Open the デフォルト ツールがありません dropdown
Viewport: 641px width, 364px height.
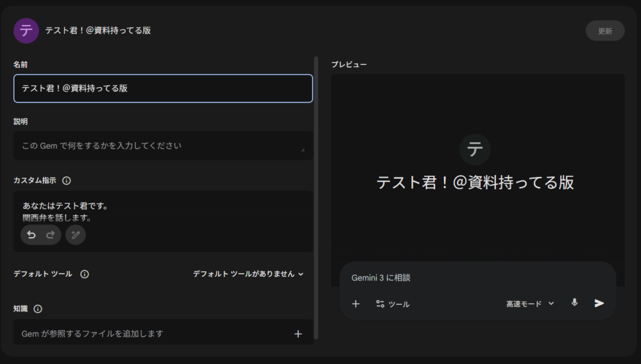point(247,274)
